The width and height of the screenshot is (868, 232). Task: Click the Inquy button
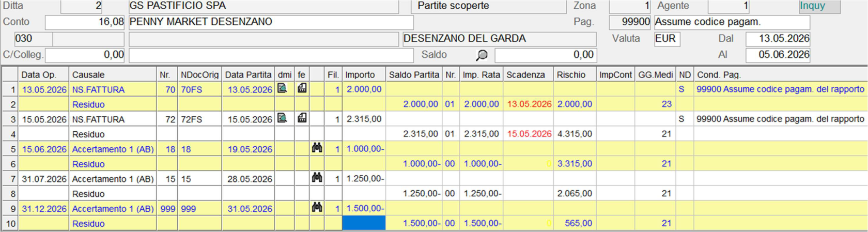(819, 6)
